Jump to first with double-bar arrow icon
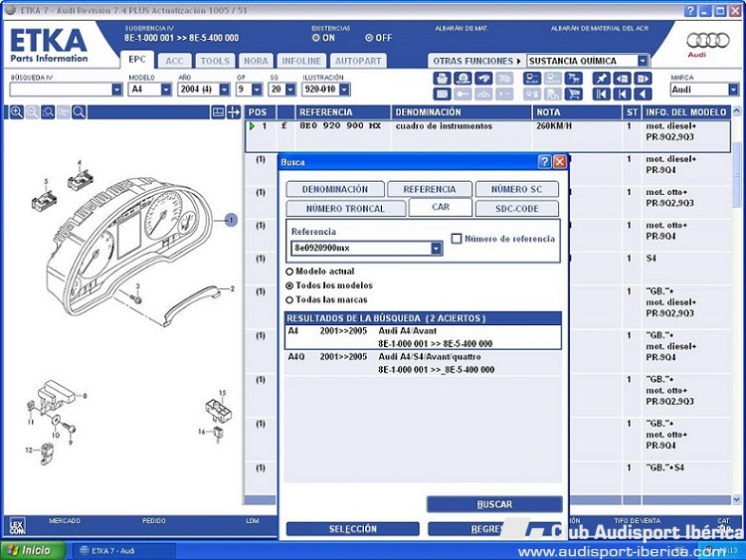The height and width of the screenshot is (560, 746). click(601, 93)
